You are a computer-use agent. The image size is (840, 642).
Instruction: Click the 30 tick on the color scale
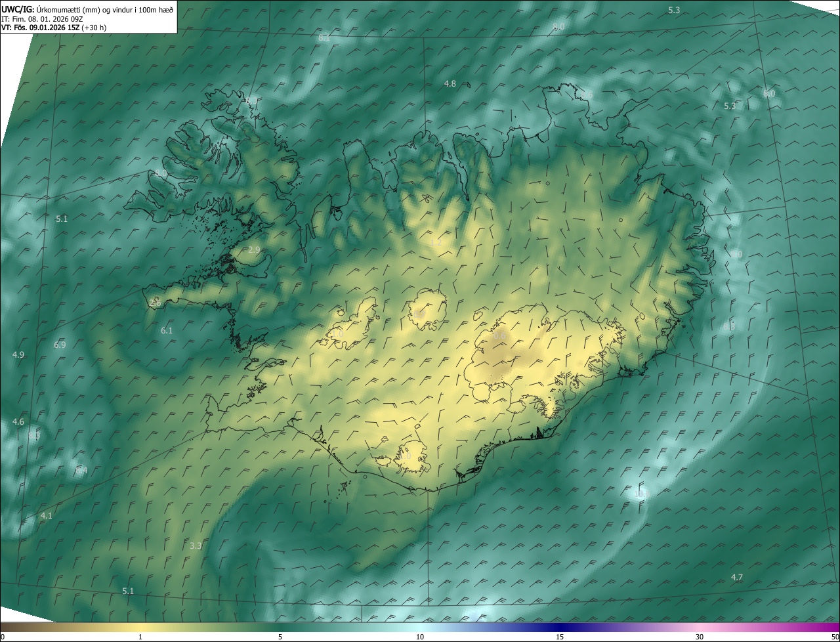click(700, 637)
